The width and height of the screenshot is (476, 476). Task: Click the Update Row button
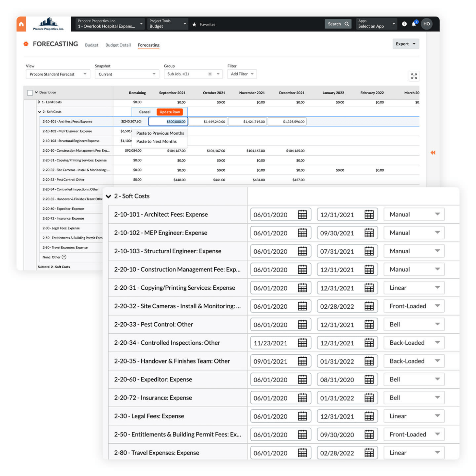(x=170, y=112)
